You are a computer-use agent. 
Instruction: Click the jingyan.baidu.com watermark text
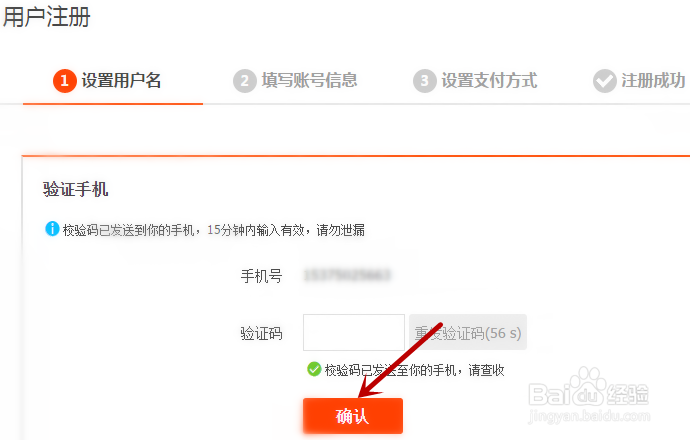click(589, 416)
